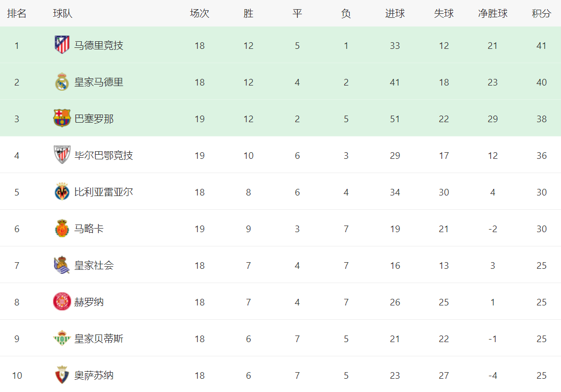The image size is (561, 392).
Task: Open the 马德里竞技 team link
Action: (x=99, y=45)
